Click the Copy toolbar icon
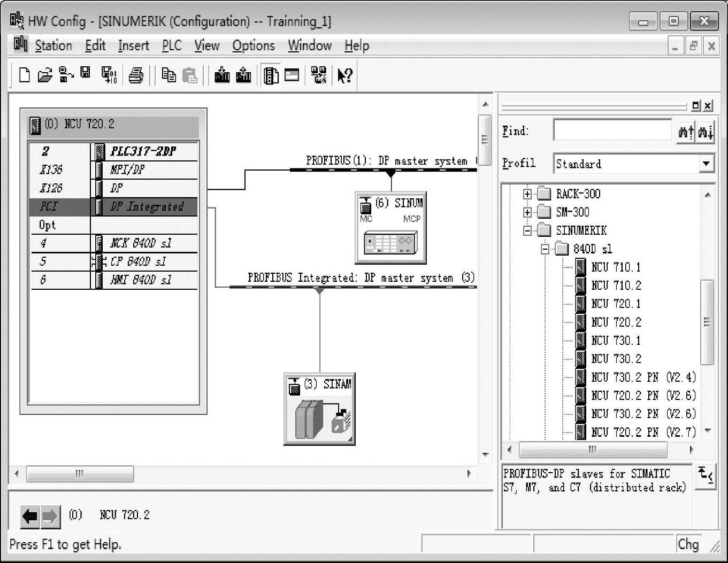Screen dimensions: 728x563 pyautogui.click(x=169, y=75)
